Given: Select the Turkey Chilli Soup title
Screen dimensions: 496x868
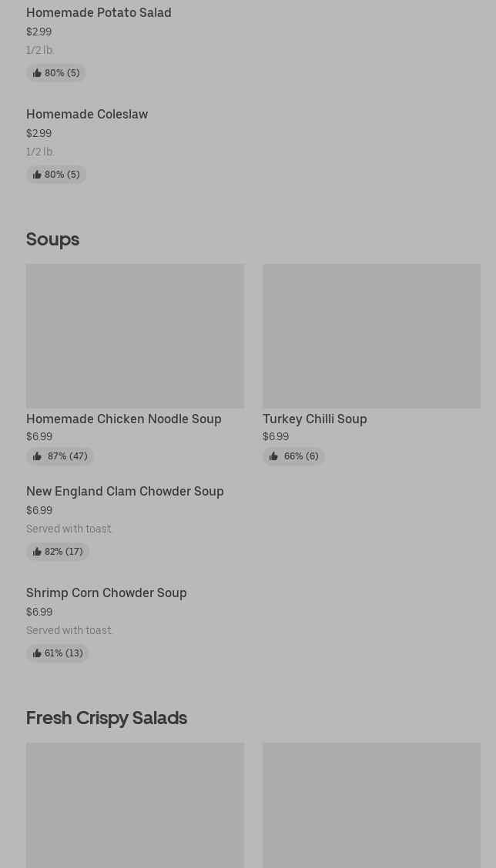Looking at the screenshot, I should 315,419.
